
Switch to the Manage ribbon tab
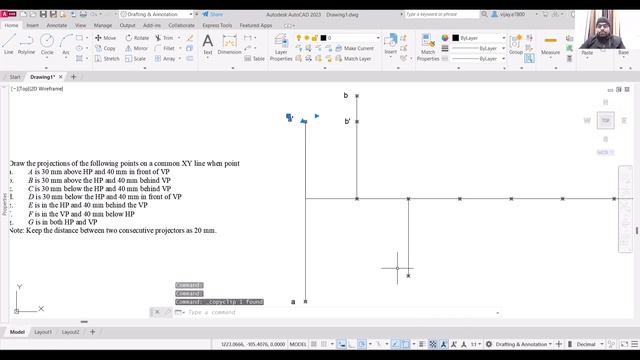pos(102,25)
